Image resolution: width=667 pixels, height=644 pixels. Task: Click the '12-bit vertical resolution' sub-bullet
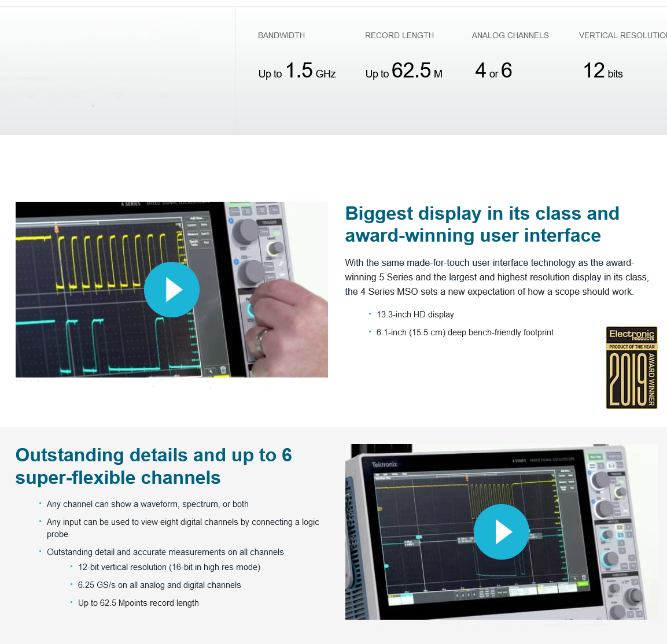[169, 567]
